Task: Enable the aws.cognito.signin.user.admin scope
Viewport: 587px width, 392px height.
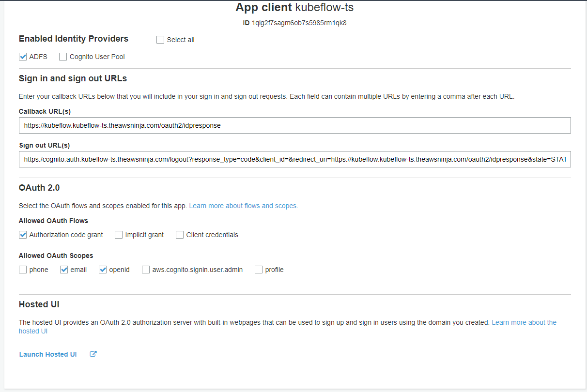Action: coord(145,270)
